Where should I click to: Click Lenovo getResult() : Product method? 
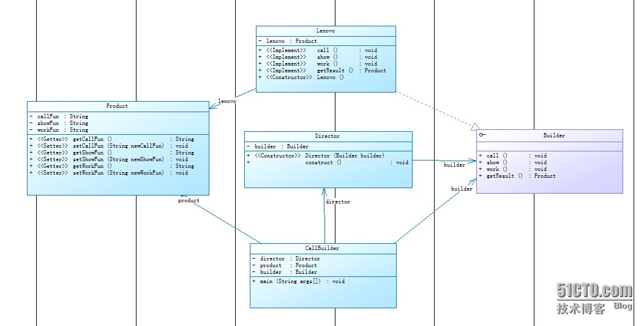[x=322, y=70]
